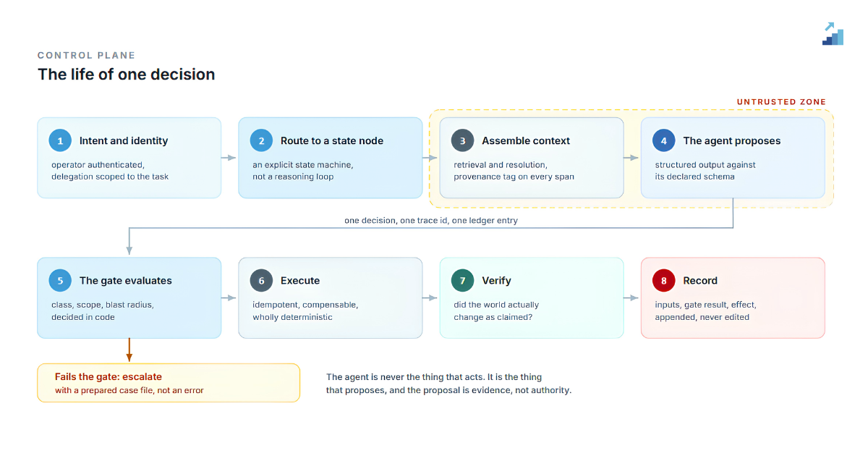
Task: Click the red step 8 circle
Action: click(664, 281)
